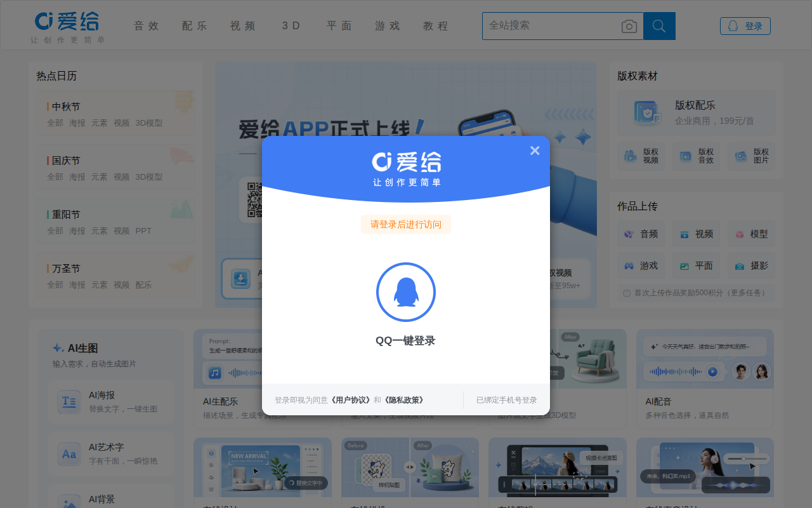
Task: Upload work via 模型 icon
Action: 751,234
